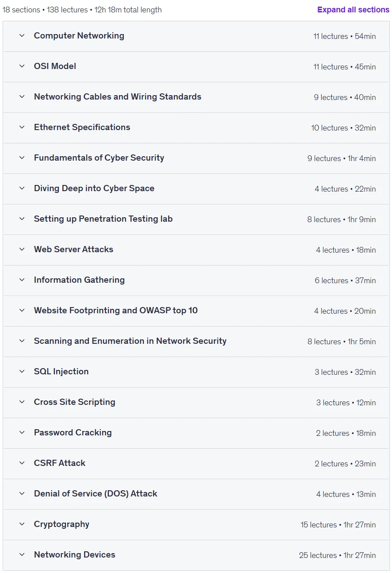Open the Networking Cables and Wiring Standards section
Screen dimensions: 392x573
click(196, 97)
